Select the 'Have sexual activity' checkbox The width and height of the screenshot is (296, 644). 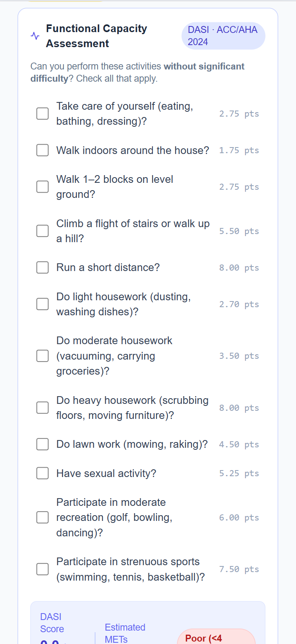coord(43,473)
